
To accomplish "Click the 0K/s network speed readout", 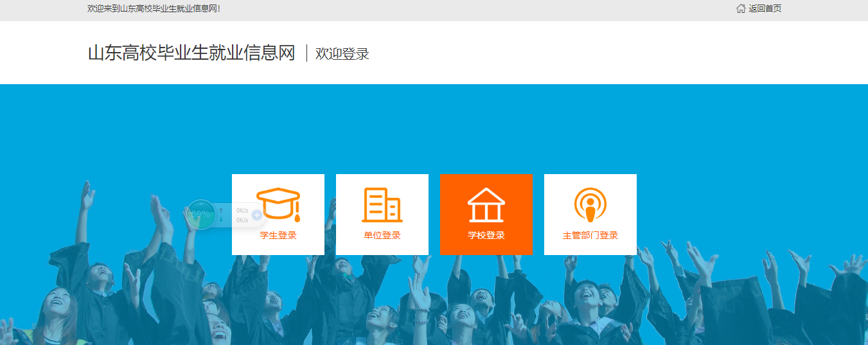I will pyautogui.click(x=242, y=211).
